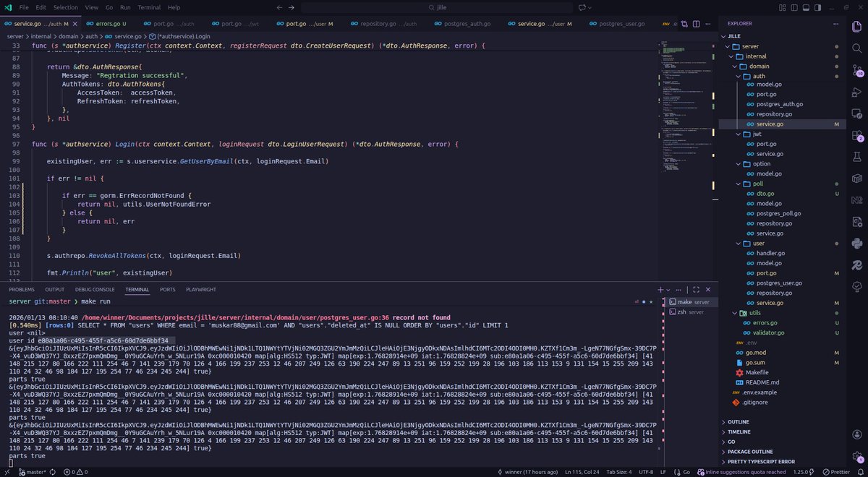Maximize the terminal panel size
This screenshot has height=477, width=868.
click(x=697, y=289)
